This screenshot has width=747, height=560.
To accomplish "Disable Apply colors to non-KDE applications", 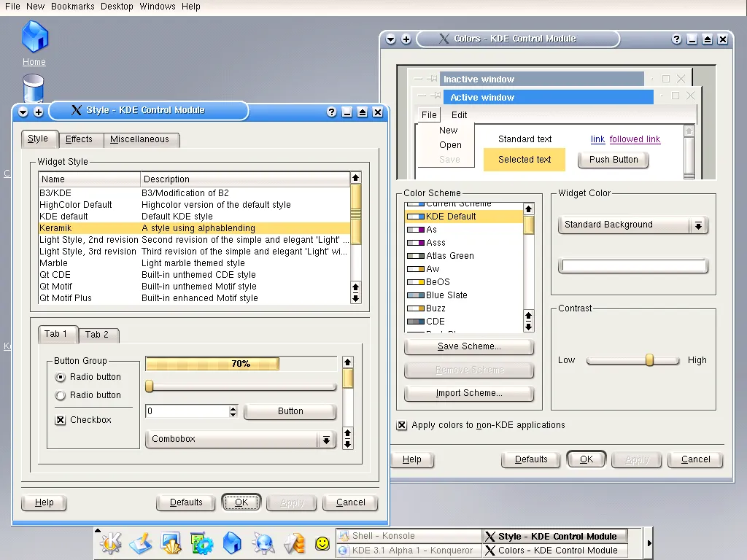I will point(402,425).
